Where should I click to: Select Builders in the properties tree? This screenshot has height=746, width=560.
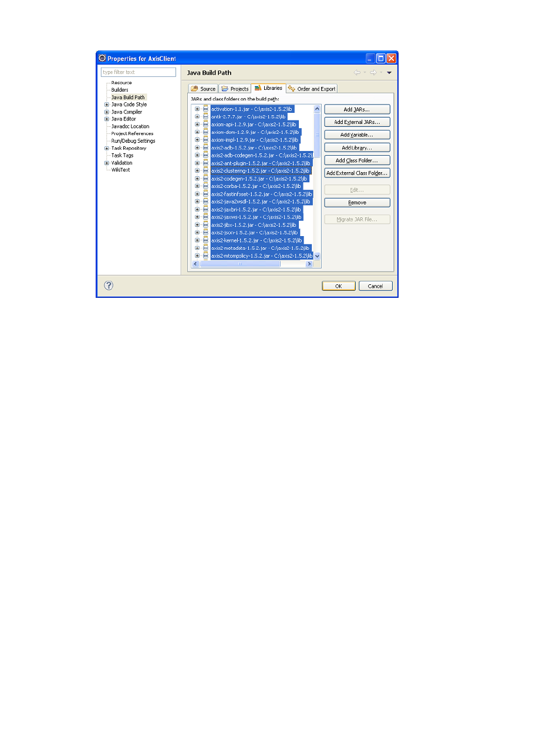(120, 90)
